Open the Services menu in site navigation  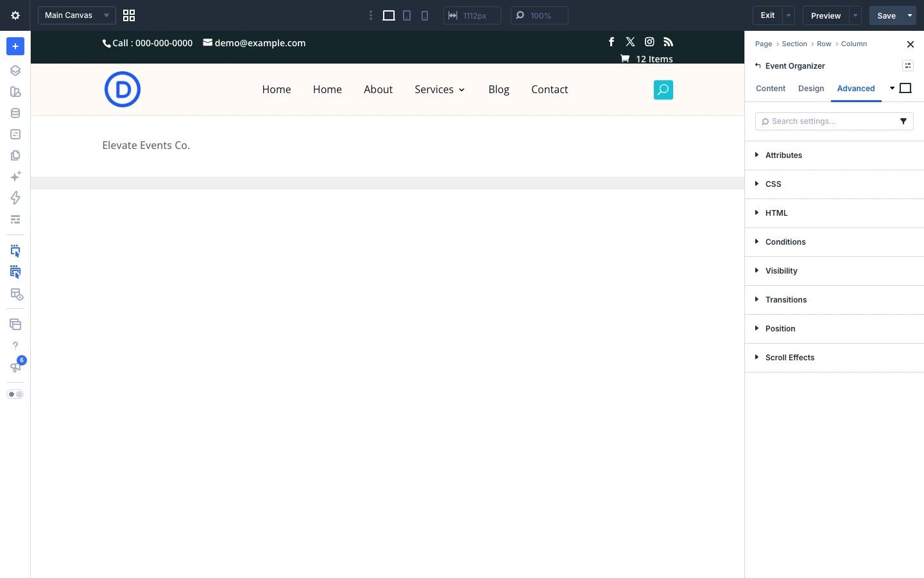[440, 90]
